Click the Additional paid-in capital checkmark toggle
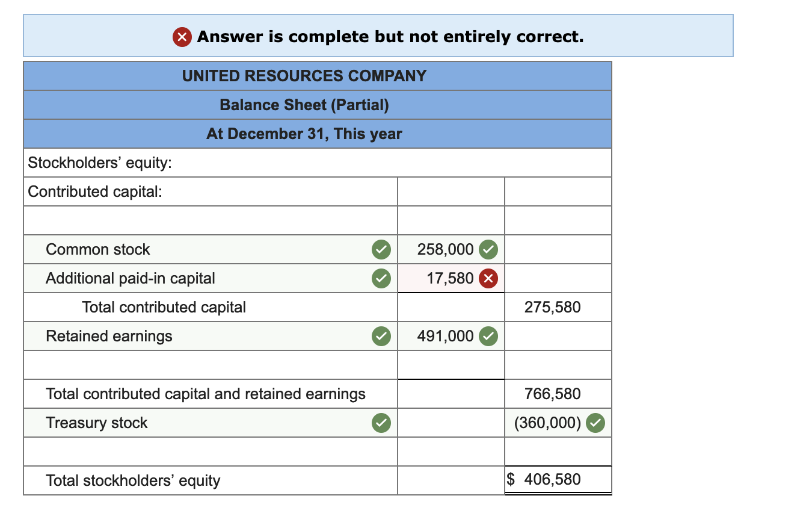The height and width of the screenshot is (531, 812). tap(381, 278)
